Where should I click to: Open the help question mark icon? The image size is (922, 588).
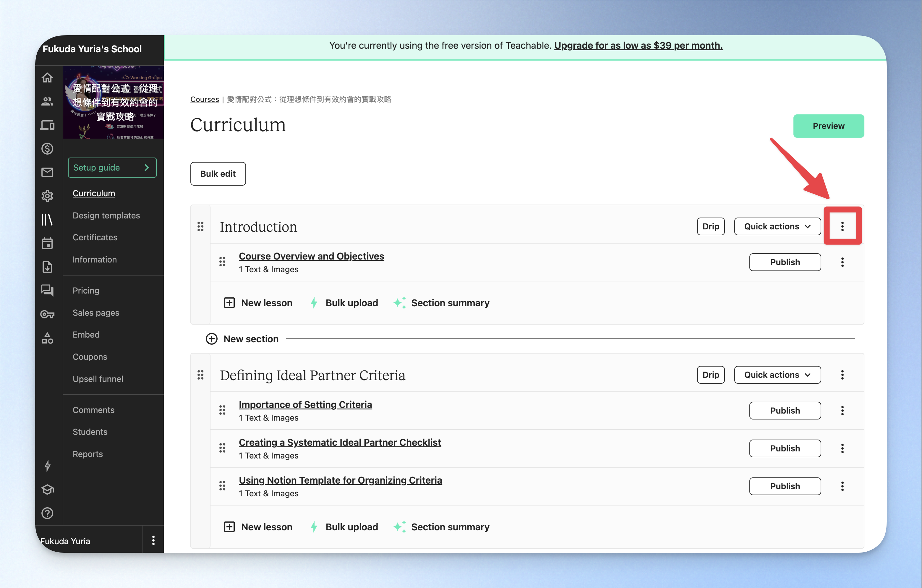coord(47,513)
